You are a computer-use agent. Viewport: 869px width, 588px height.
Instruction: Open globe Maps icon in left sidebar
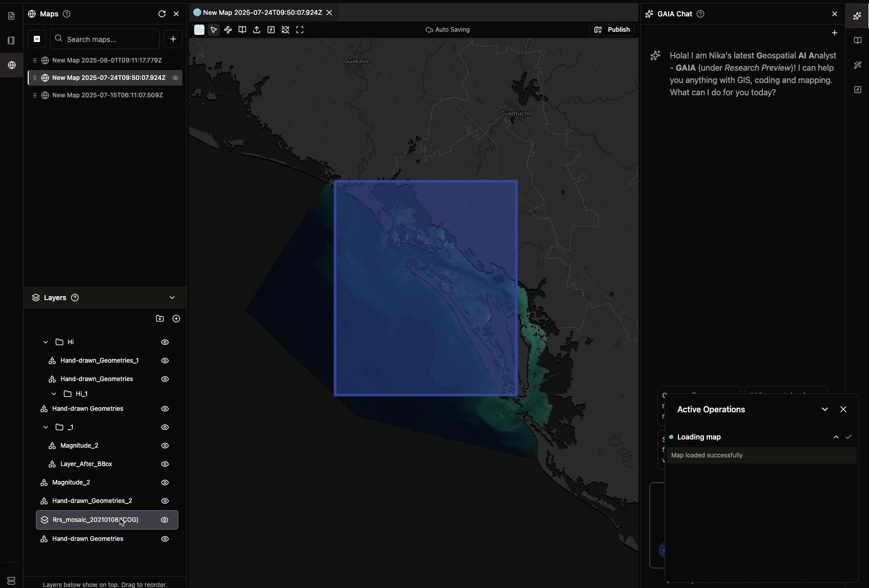point(12,65)
